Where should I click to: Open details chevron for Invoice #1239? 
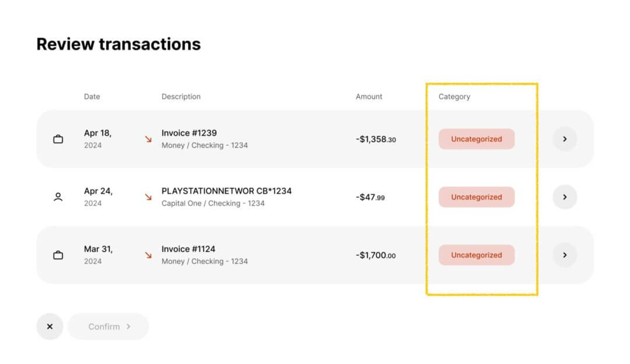pos(565,139)
